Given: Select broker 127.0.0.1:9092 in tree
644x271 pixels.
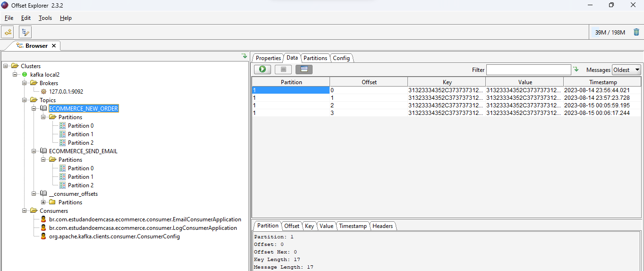Looking at the screenshot, I should tap(66, 92).
